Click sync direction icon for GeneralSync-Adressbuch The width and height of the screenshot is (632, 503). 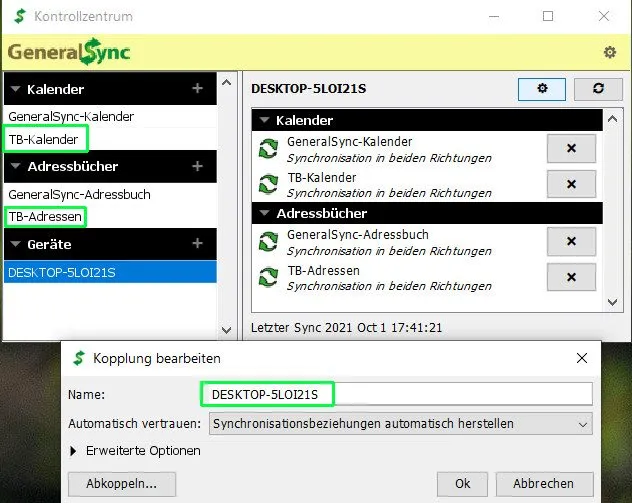pos(268,242)
